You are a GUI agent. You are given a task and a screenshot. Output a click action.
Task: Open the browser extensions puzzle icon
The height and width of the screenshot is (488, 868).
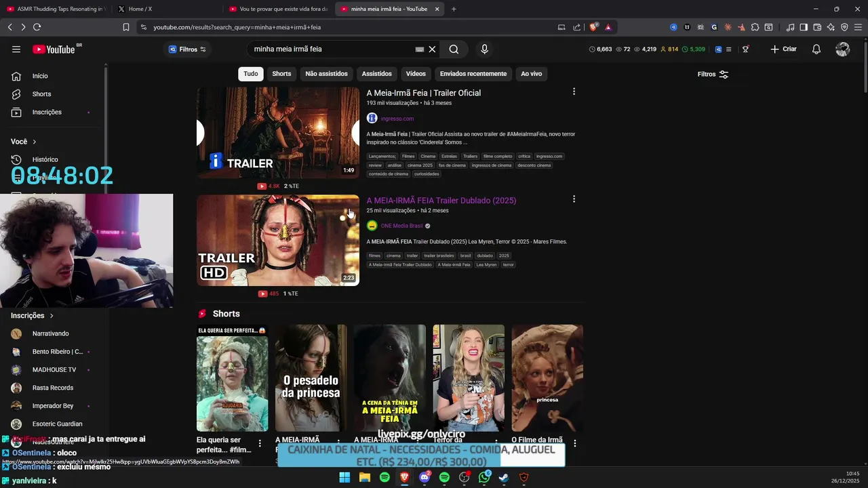[755, 27]
